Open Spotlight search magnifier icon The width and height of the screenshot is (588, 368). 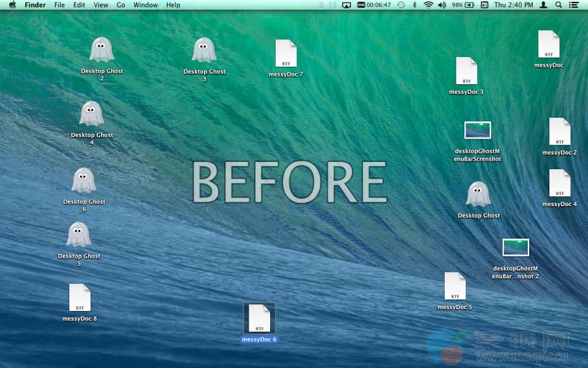point(558,5)
